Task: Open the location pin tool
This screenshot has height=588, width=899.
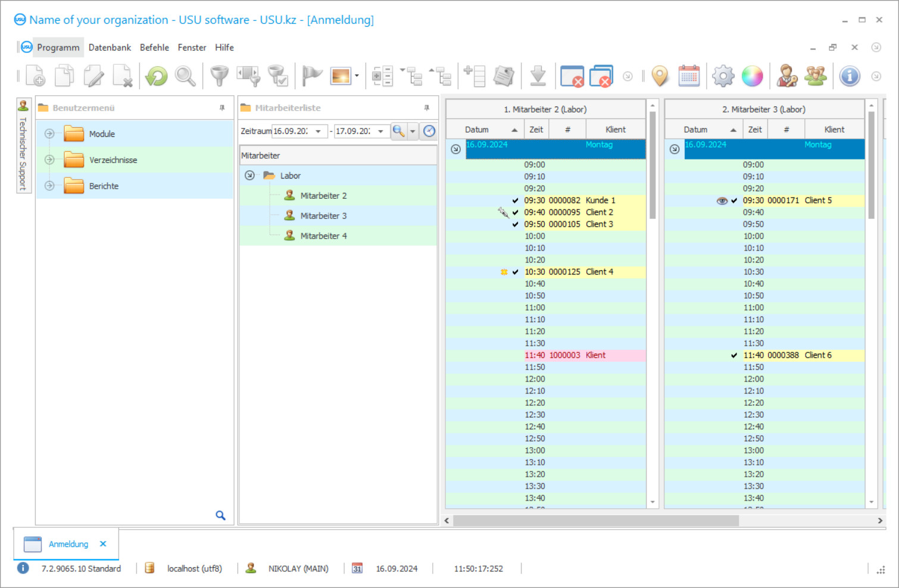Action: 660,76
